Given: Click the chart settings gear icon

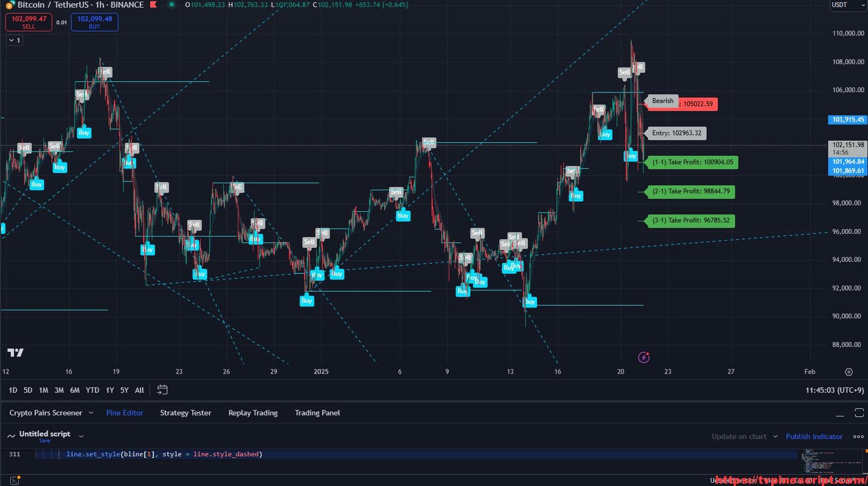Looking at the screenshot, I should click(x=848, y=372).
